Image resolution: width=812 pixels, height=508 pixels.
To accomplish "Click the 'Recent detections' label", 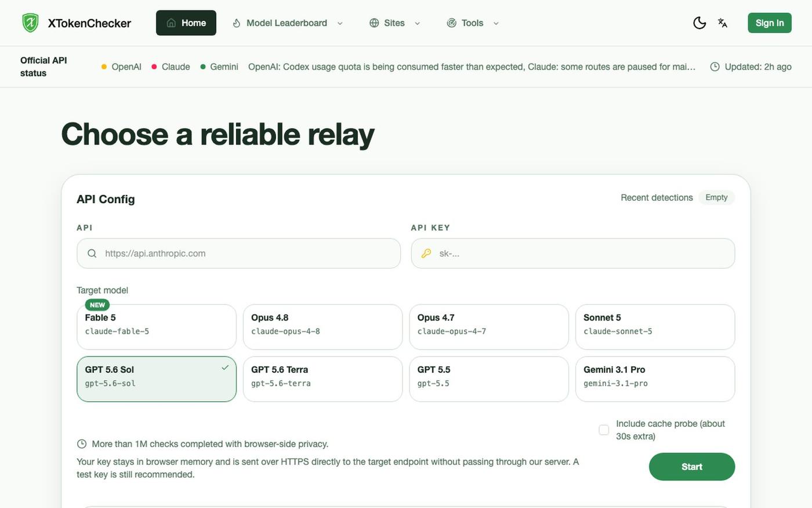I will point(657,197).
